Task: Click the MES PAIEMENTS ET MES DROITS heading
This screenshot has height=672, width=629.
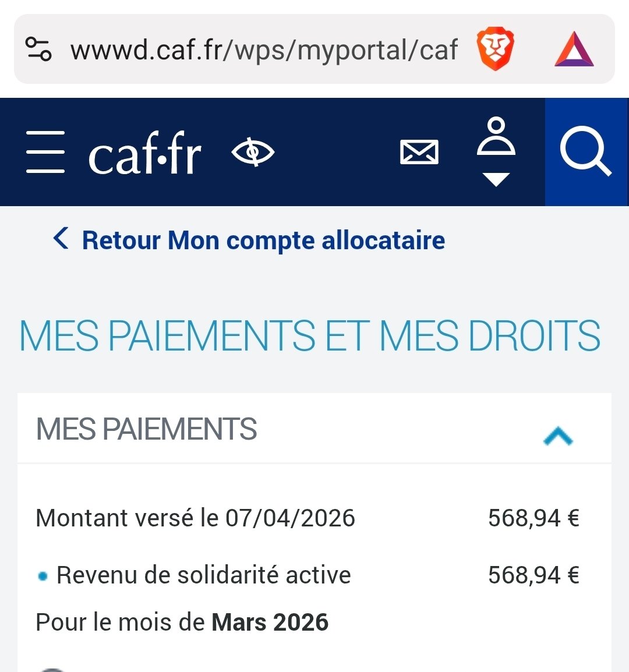Action: tap(310, 336)
